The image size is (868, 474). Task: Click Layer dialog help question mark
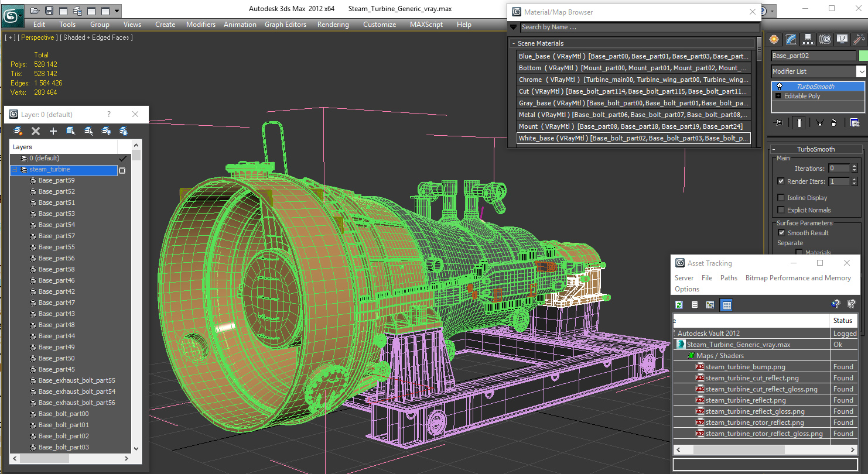[x=108, y=115]
